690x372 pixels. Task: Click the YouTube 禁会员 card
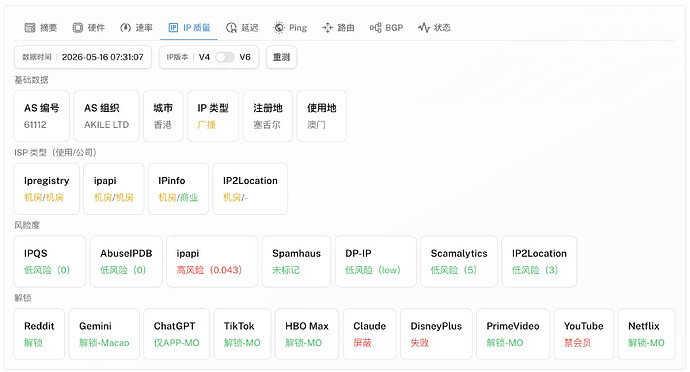pyautogui.click(x=584, y=334)
